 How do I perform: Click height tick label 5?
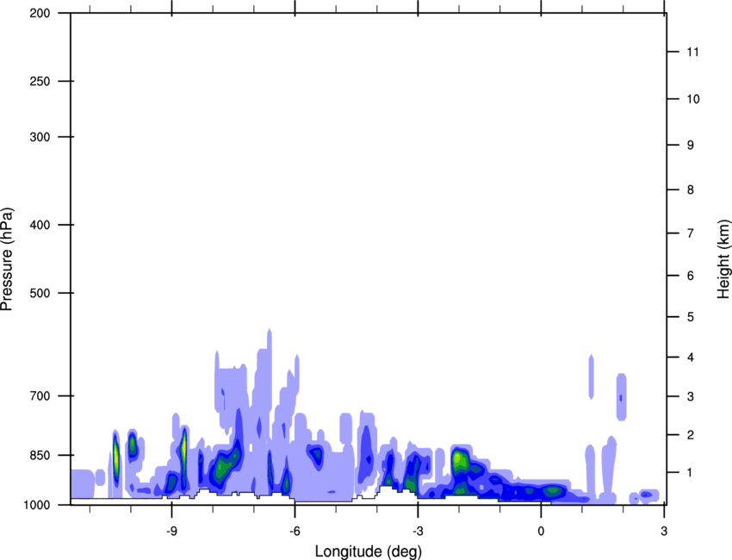(x=691, y=317)
